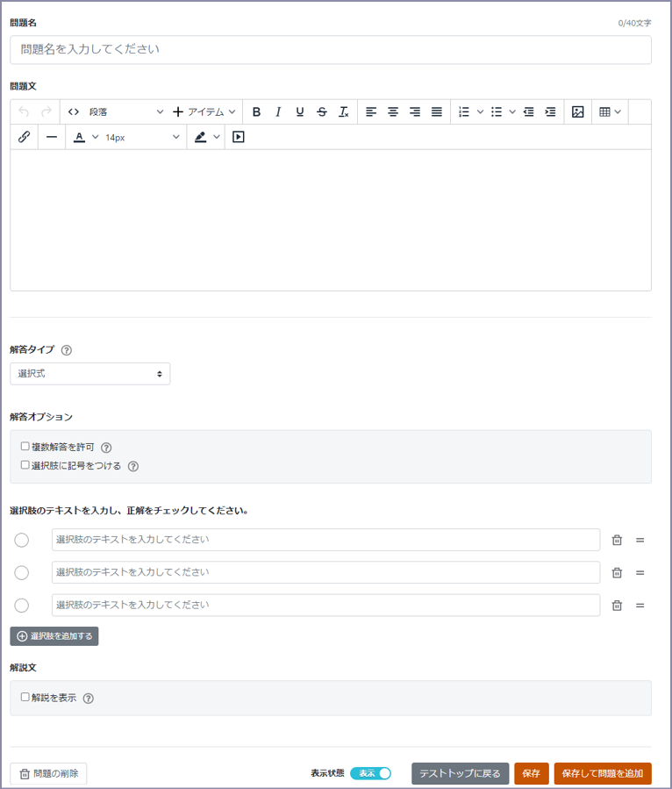Screen dimensions: 672x789
Task: Click 保存して問題を追加 button
Action: pyautogui.click(x=603, y=773)
